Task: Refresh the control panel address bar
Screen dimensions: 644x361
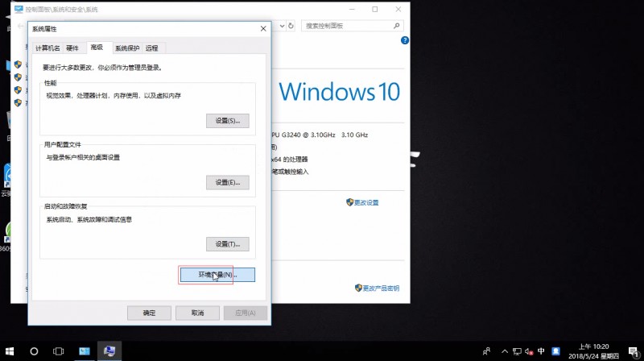Action: click(x=291, y=26)
